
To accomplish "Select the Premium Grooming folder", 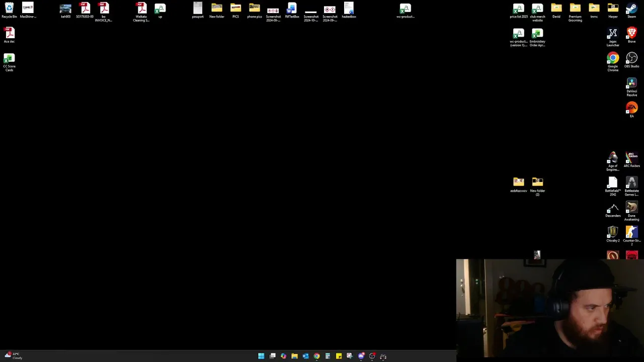I will 575,12.
